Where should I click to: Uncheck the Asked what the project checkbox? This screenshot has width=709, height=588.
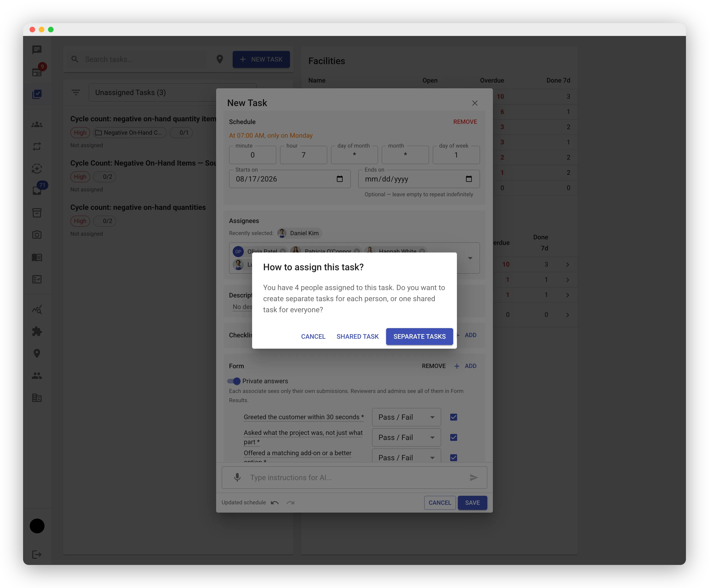[x=454, y=437]
